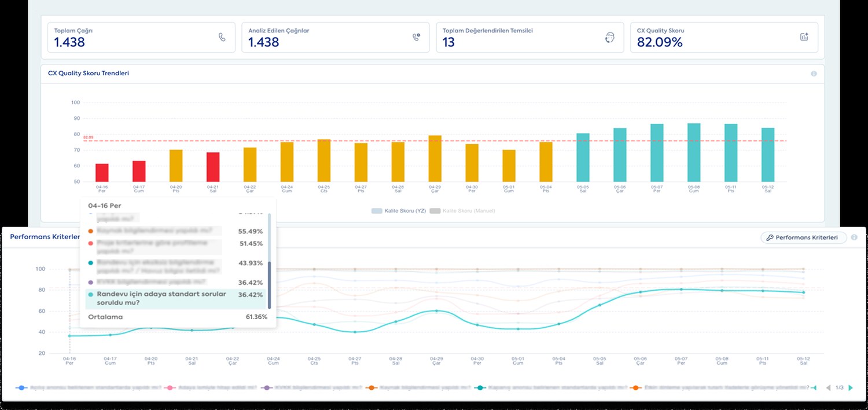Image resolution: width=868 pixels, height=410 pixels.
Task: Open the Performans Kriterleri button
Action: coord(803,237)
